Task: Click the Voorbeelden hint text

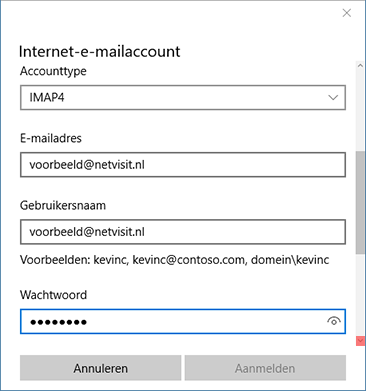Action: (x=175, y=260)
